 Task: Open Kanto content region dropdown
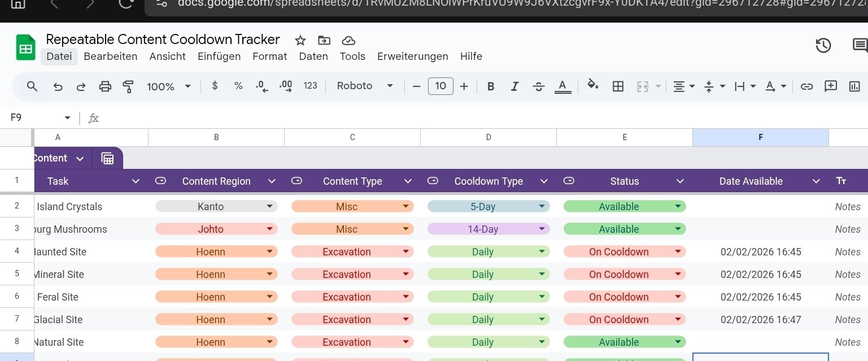coord(216,207)
